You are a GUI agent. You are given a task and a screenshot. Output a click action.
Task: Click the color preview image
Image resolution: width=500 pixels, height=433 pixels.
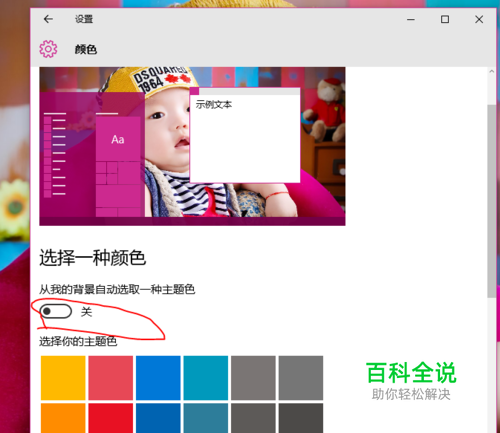(192, 146)
